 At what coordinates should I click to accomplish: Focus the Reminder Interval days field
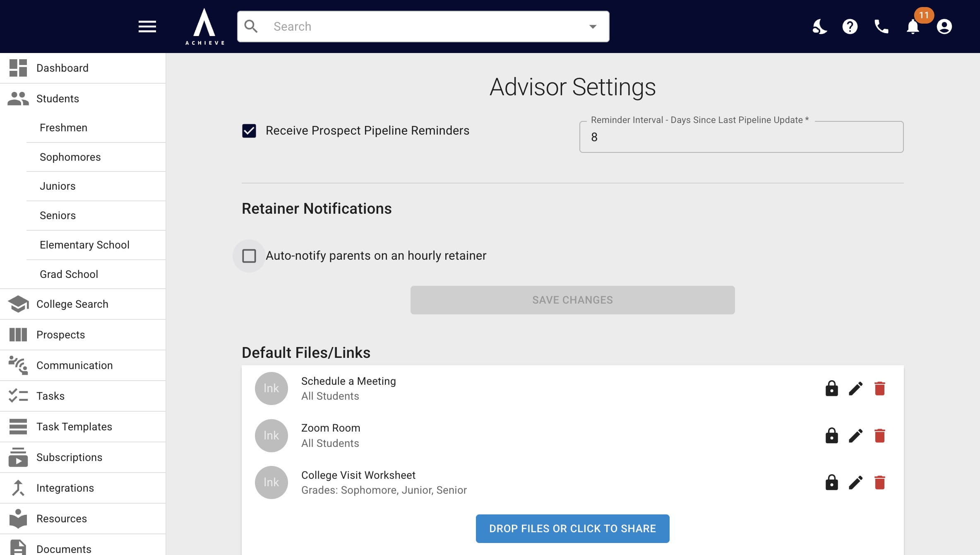click(741, 137)
